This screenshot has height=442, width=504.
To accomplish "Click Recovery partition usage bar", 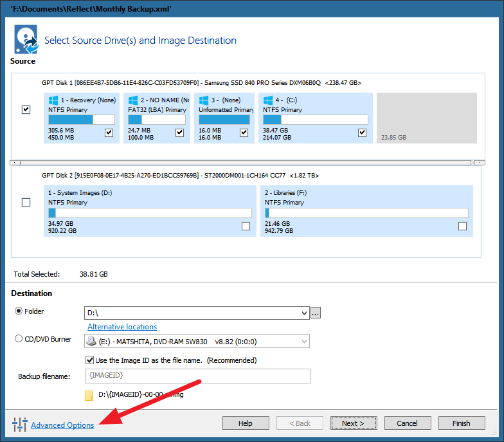I will point(82,120).
